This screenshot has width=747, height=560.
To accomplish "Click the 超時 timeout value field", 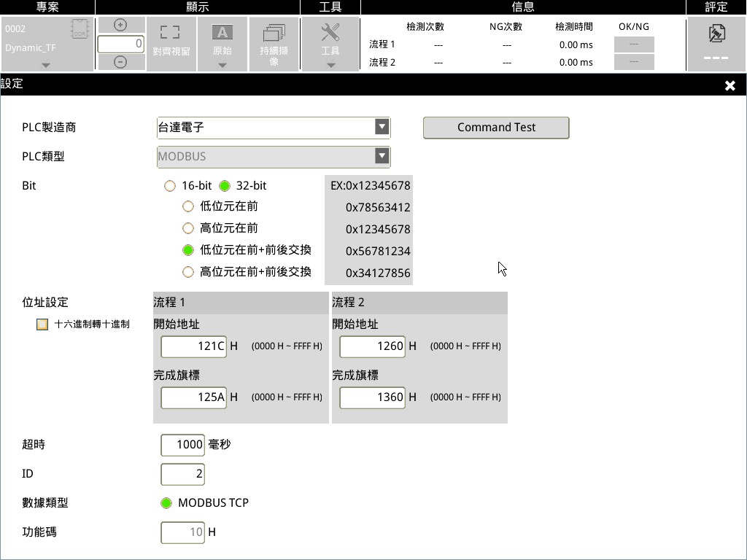I will pyautogui.click(x=182, y=445).
